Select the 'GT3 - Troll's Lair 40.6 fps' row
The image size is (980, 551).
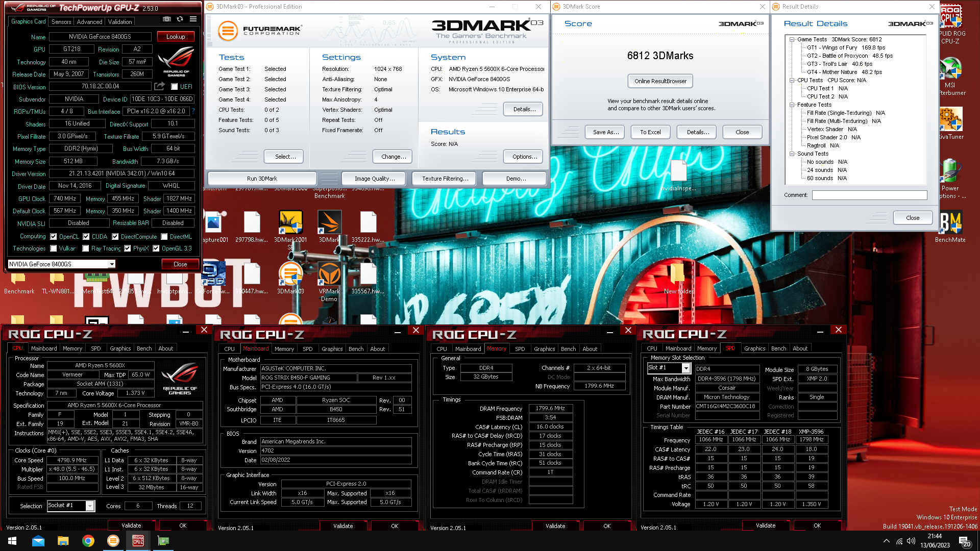point(840,64)
